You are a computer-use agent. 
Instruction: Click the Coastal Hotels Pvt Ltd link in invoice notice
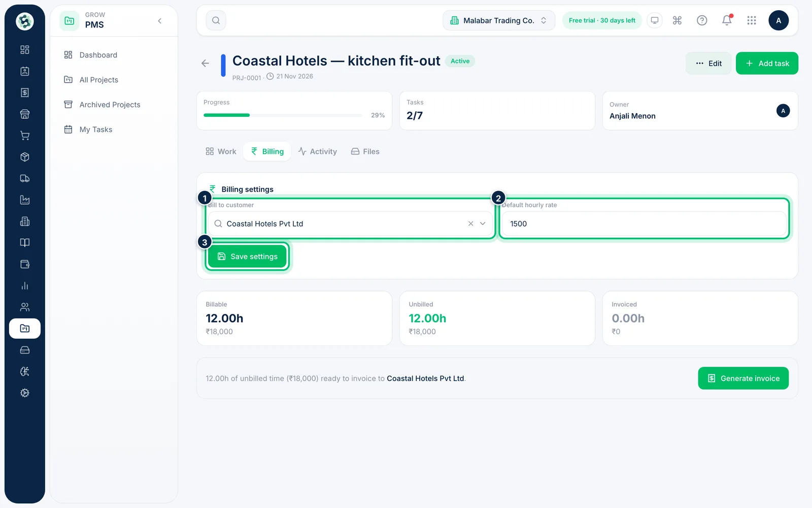click(x=425, y=378)
